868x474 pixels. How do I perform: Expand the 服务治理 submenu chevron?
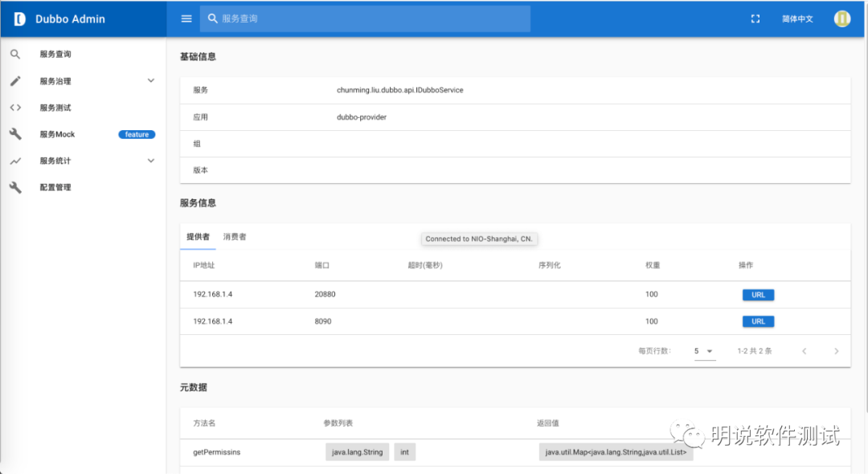tap(151, 81)
